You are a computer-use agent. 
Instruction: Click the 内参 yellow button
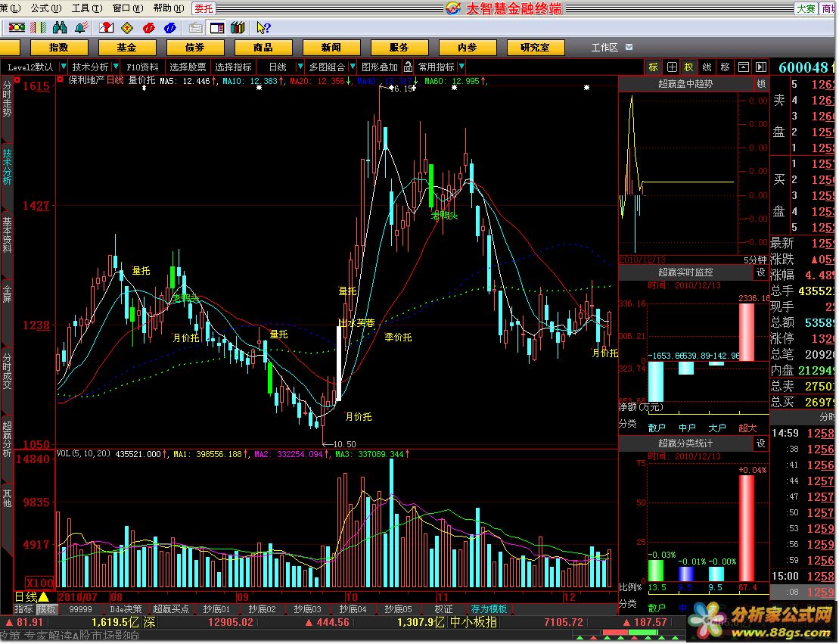[x=467, y=48]
